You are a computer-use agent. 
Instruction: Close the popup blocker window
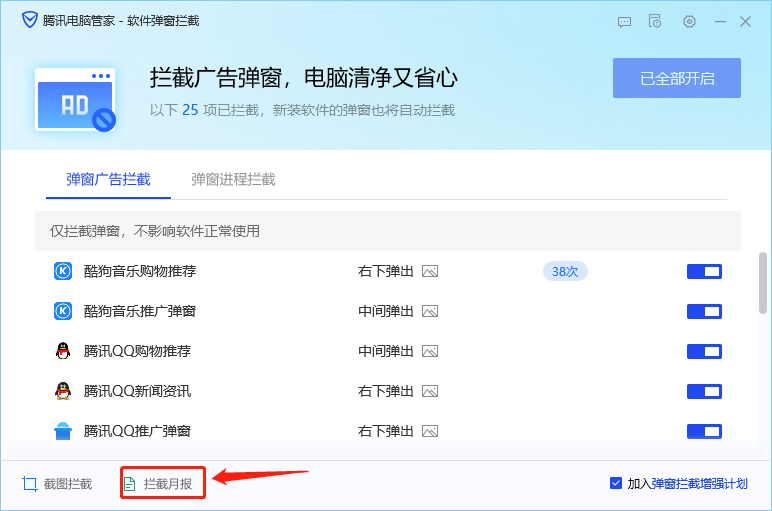coord(745,22)
